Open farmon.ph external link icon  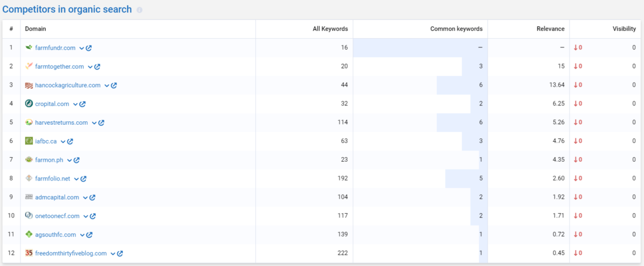click(76, 160)
